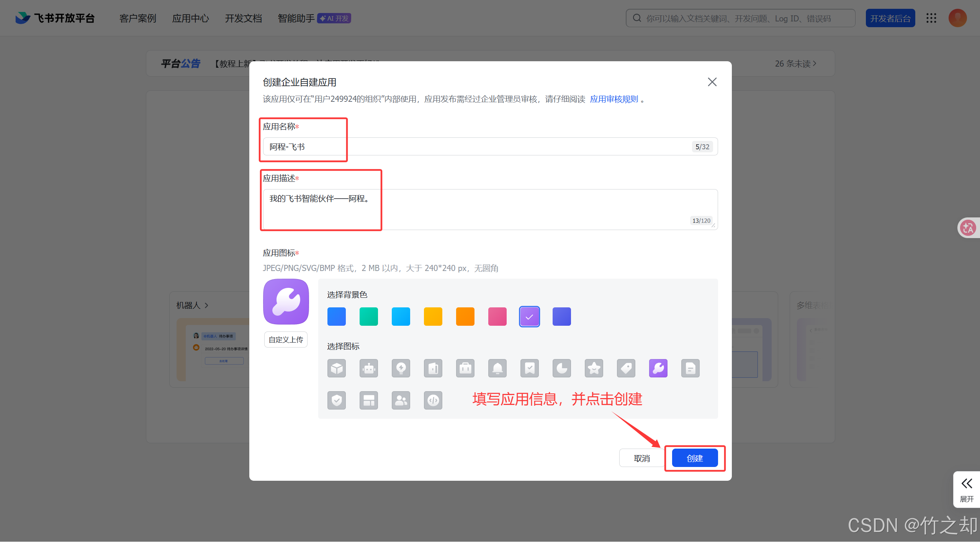
Task: Expand the 机器人 section chevron
Action: coord(206,305)
